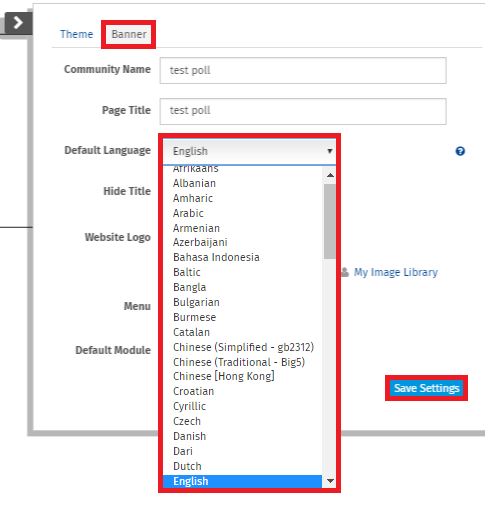The height and width of the screenshot is (523, 485).
Task: Open the Default Language help icon
Action: (x=460, y=151)
